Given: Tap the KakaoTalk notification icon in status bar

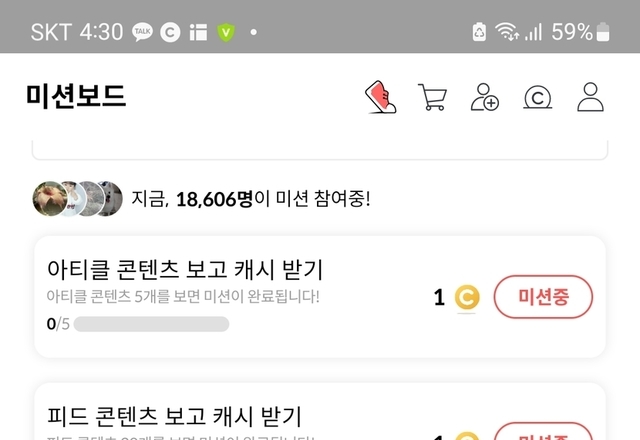Looking at the screenshot, I should 142,32.
